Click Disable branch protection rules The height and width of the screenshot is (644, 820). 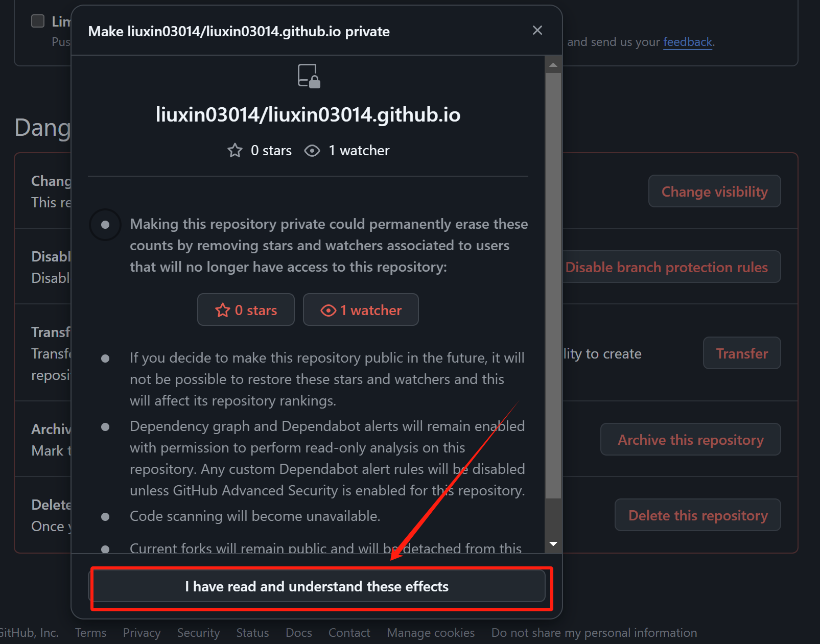point(666,267)
